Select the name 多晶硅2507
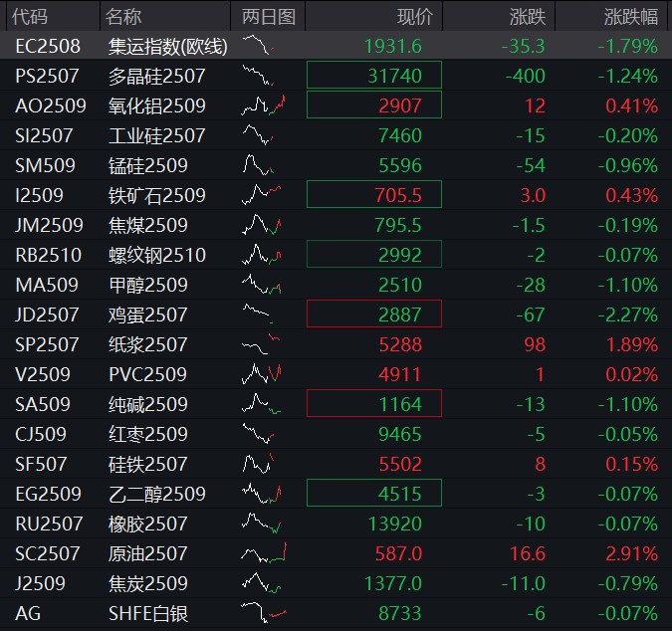 tap(157, 77)
